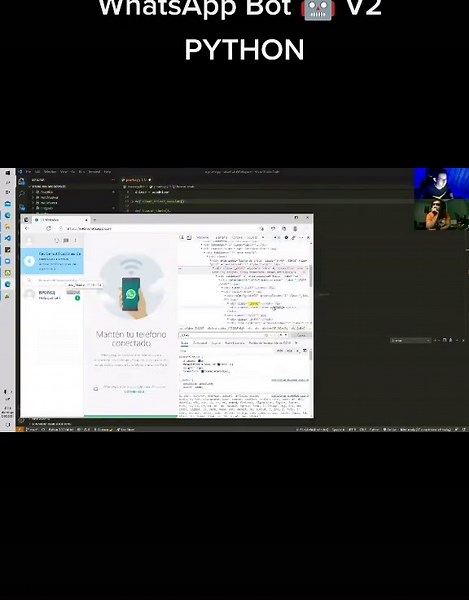This screenshot has height=600, width=469.
Task: Focus the WhatsApp chat search field
Action: (53, 280)
